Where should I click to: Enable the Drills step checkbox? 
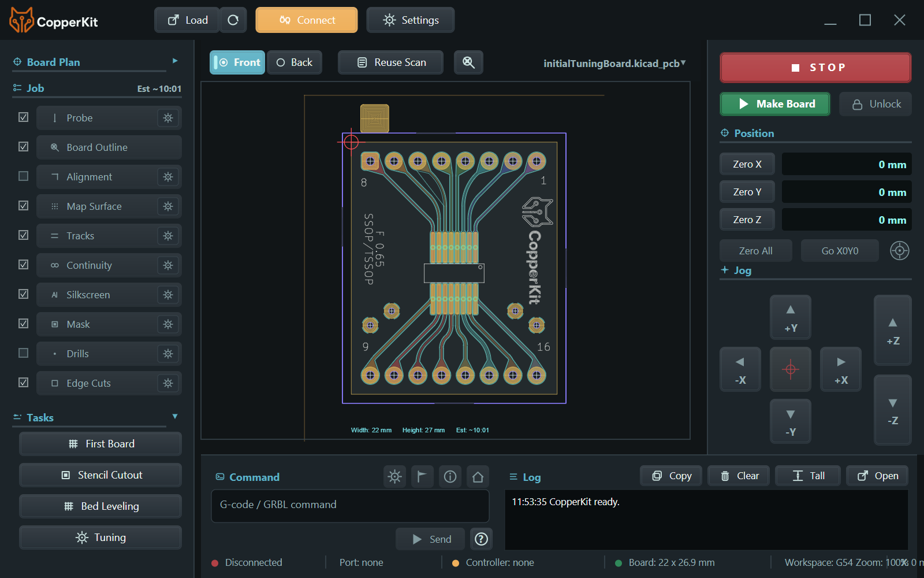pos(23,353)
